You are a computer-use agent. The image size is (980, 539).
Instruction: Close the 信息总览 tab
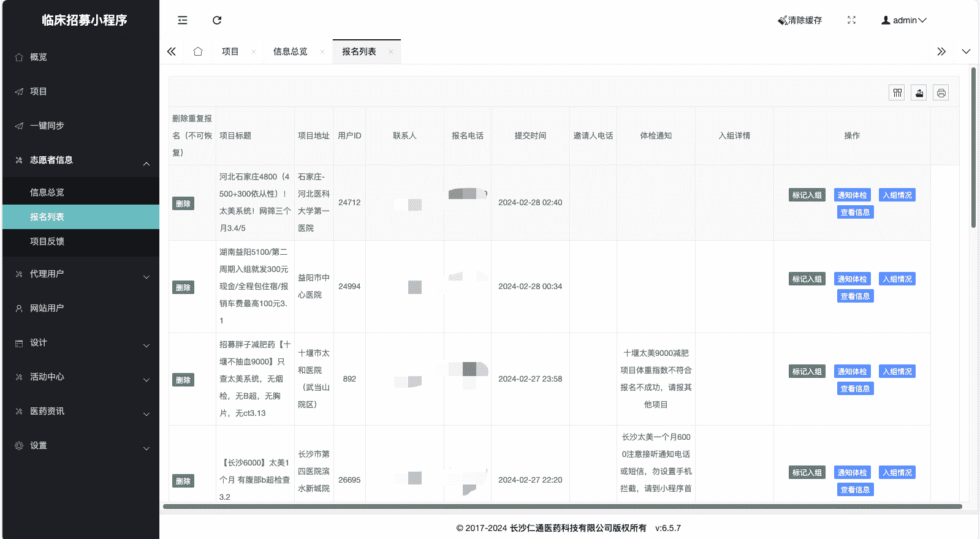click(322, 52)
